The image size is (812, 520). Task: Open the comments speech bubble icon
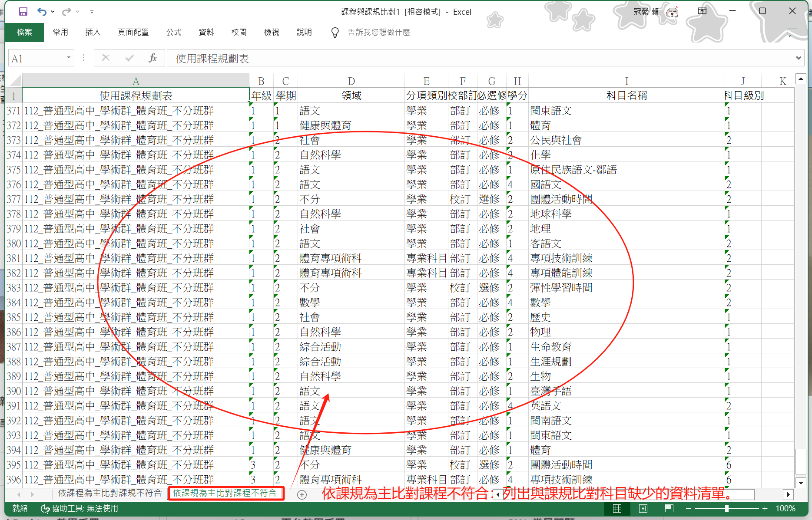coord(792,33)
